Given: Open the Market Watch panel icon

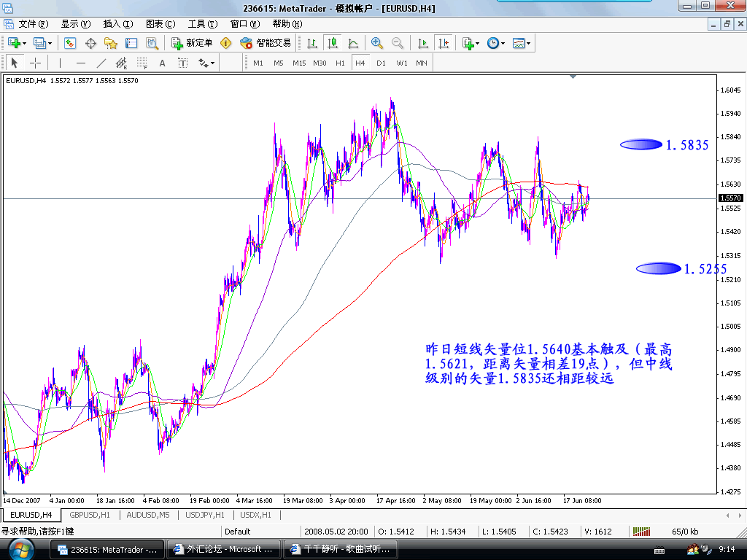Looking at the screenshot, I should tap(70, 43).
